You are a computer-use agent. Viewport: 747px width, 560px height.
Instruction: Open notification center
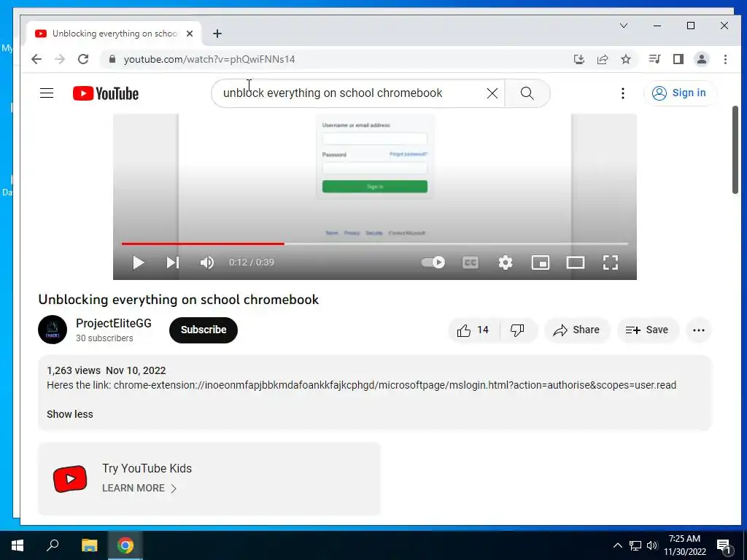click(724, 546)
